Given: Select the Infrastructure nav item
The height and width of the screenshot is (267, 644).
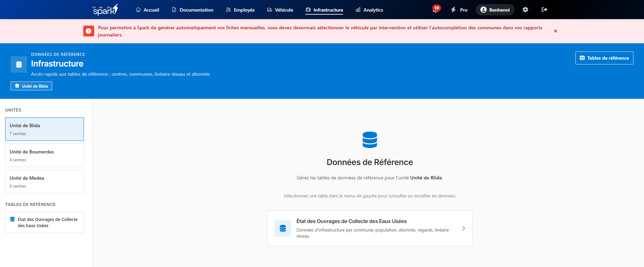Looking at the screenshot, I should [x=324, y=10].
